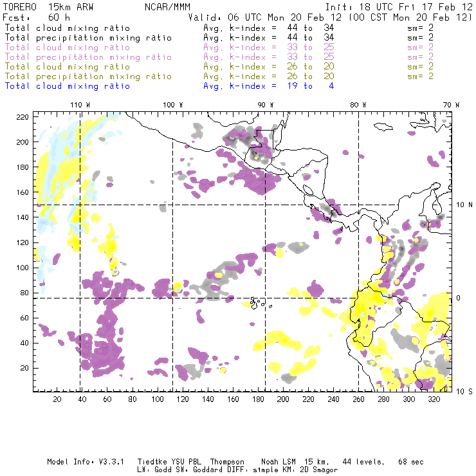Click '44 levels,' in the footer
Screen dimensions: 476x476
coord(363,462)
